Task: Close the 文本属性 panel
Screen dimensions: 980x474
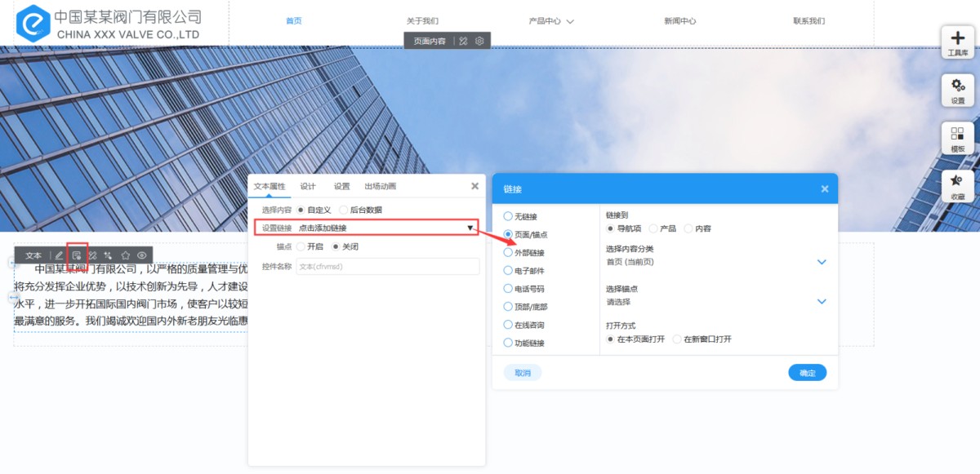Action: (x=475, y=186)
